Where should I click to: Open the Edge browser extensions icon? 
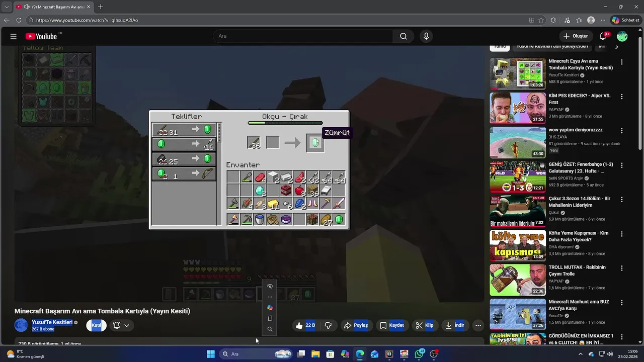click(553, 20)
